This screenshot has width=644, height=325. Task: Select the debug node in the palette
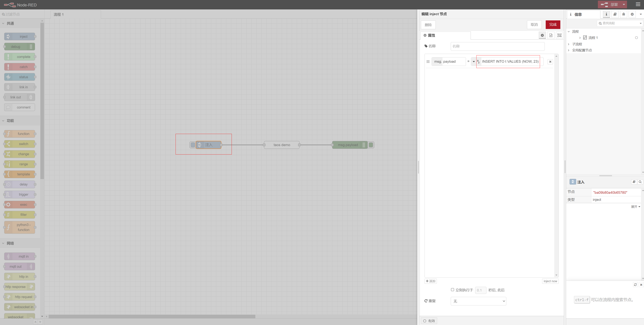[19, 47]
